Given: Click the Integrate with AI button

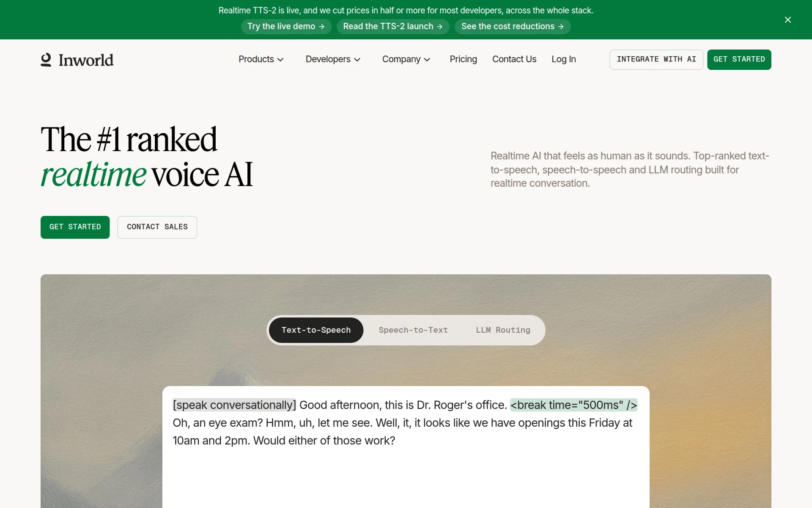Looking at the screenshot, I should [656, 59].
